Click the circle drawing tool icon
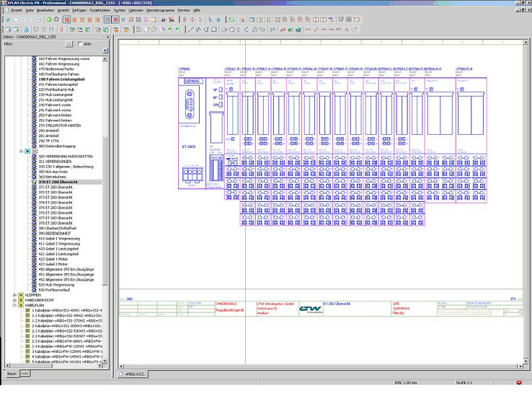Viewport: 532px width, 399px height. tap(223, 29)
